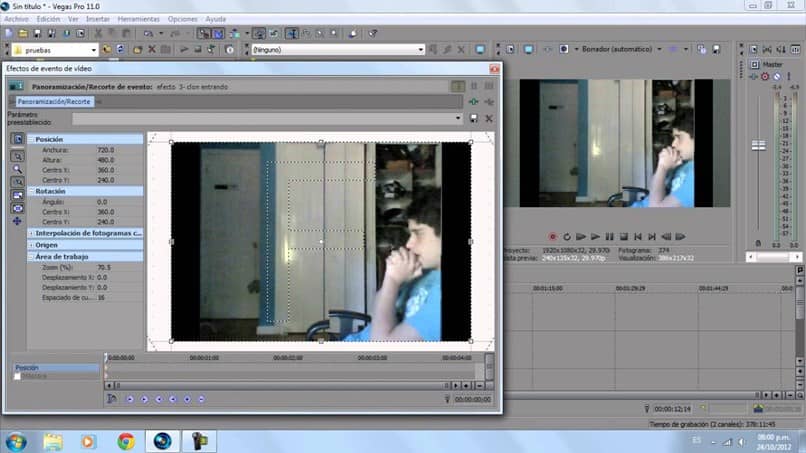Open the Ver menu
806x453 pixels.
point(73,19)
